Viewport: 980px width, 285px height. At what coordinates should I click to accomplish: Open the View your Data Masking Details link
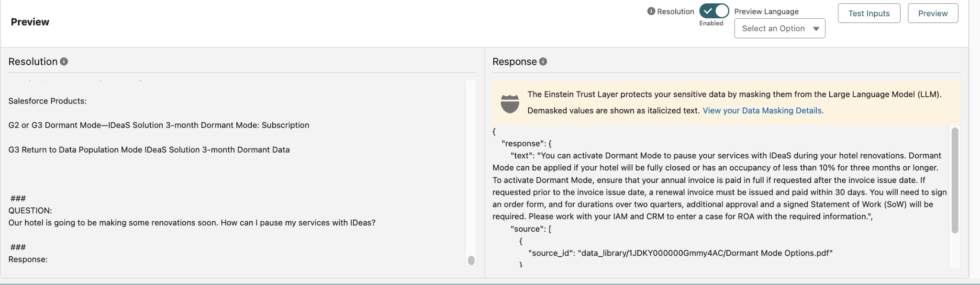tap(763, 111)
